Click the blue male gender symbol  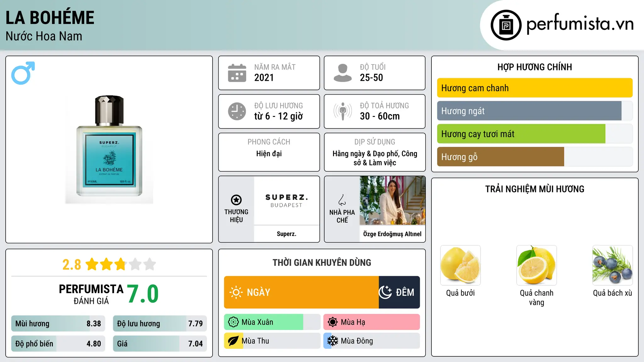point(23,73)
